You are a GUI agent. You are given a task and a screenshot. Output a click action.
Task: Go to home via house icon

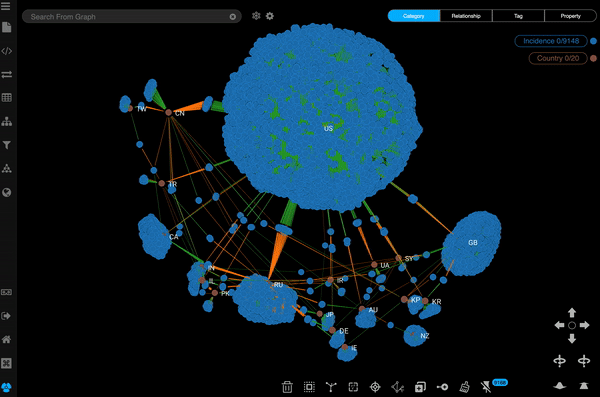point(7,339)
